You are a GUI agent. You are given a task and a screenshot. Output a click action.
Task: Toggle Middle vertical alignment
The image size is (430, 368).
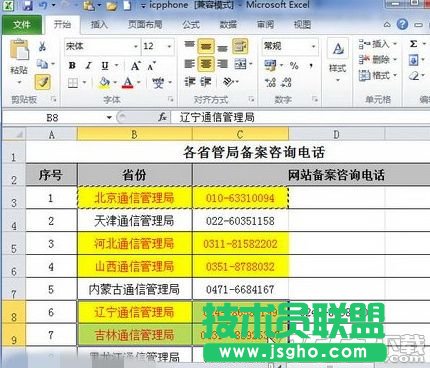pos(206,46)
